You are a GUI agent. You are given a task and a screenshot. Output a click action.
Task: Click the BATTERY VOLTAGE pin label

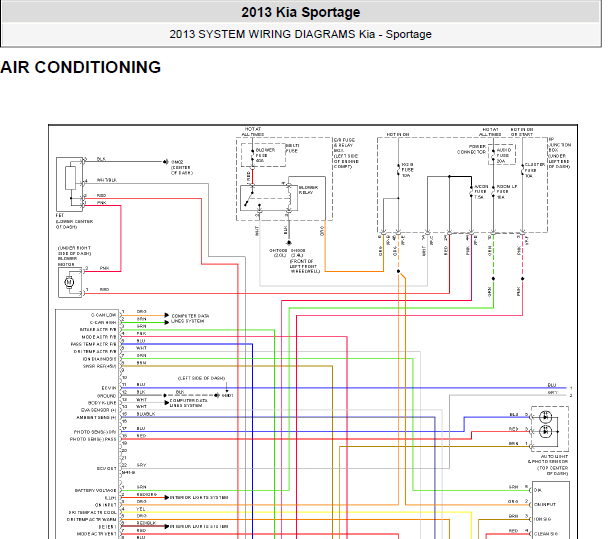point(96,490)
